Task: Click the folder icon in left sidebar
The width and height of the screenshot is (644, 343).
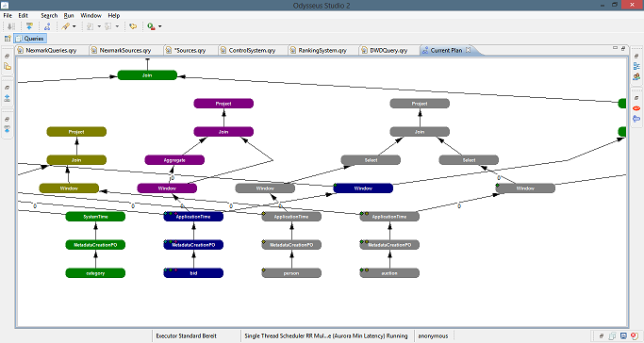Action: coord(8,66)
